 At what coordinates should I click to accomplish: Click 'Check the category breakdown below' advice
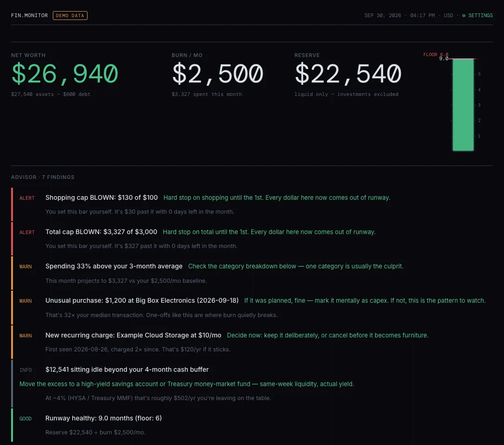(296, 266)
